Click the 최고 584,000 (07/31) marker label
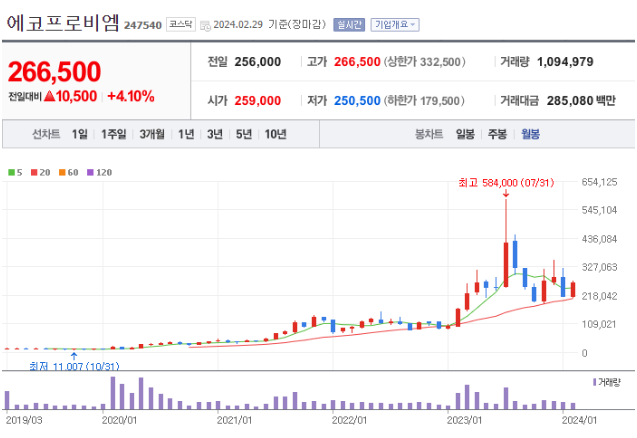637x438 pixels. pyautogui.click(x=506, y=183)
